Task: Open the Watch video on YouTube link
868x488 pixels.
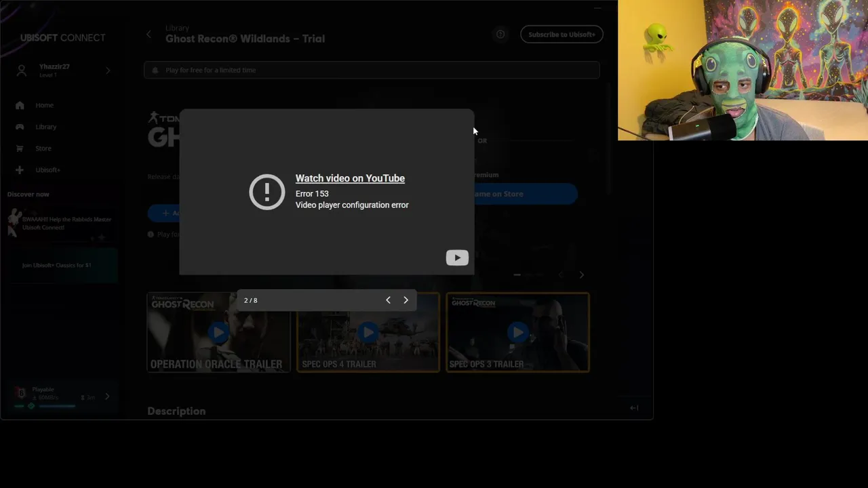Action: point(350,178)
